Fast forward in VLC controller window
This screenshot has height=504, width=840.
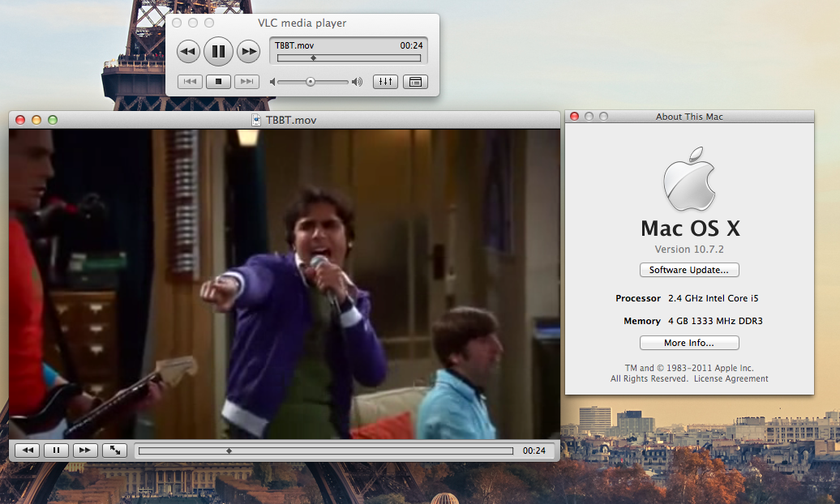click(x=248, y=51)
